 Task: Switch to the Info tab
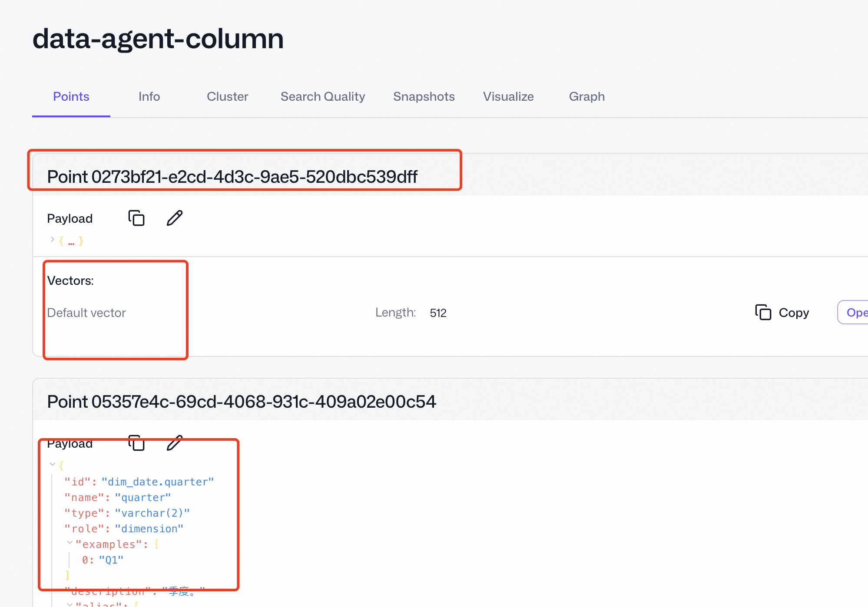click(149, 96)
